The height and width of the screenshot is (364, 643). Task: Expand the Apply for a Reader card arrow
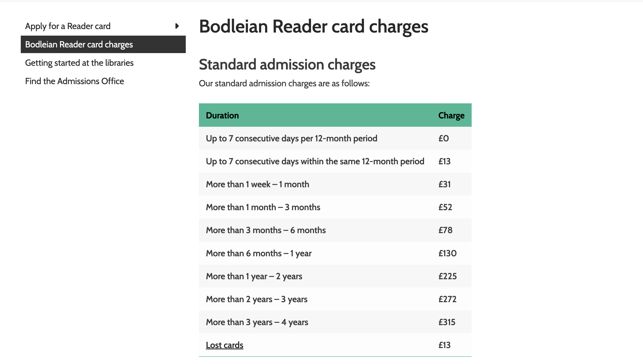click(x=177, y=26)
